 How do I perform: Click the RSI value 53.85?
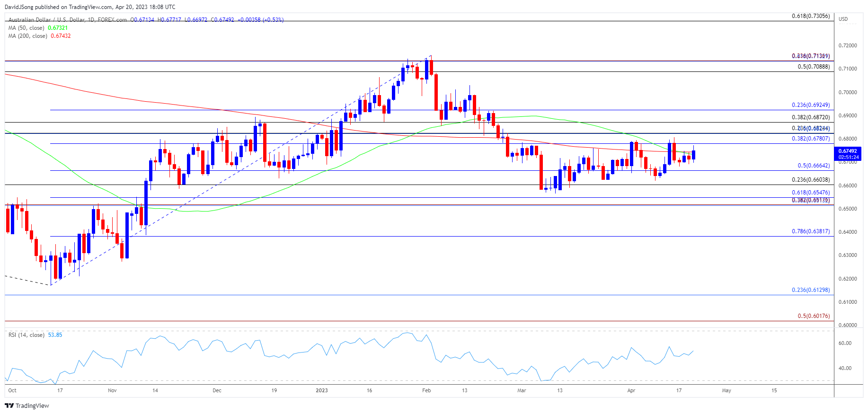pos(55,335)
